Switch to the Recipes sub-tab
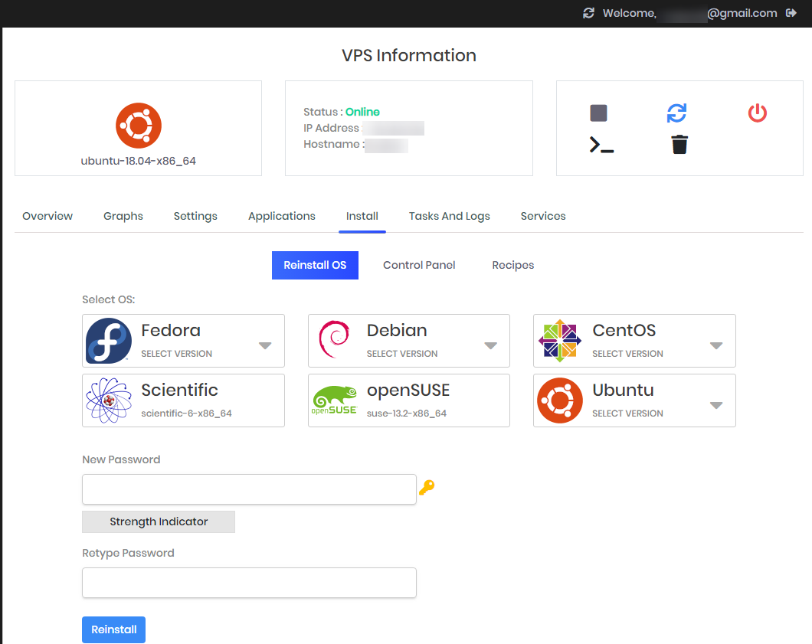The height and width of the screenshot is (644, 812). point(512,265)
